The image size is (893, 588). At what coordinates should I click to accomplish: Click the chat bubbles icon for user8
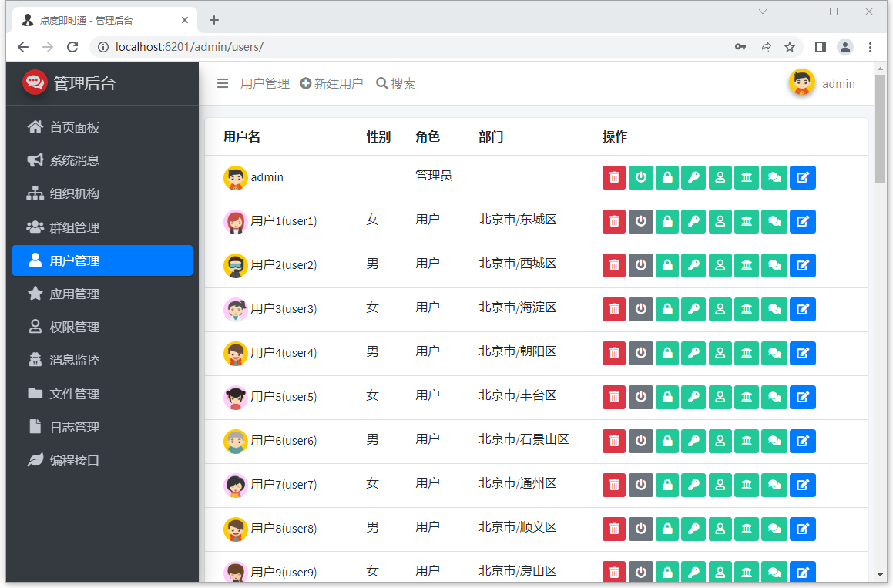pos(774,528)
